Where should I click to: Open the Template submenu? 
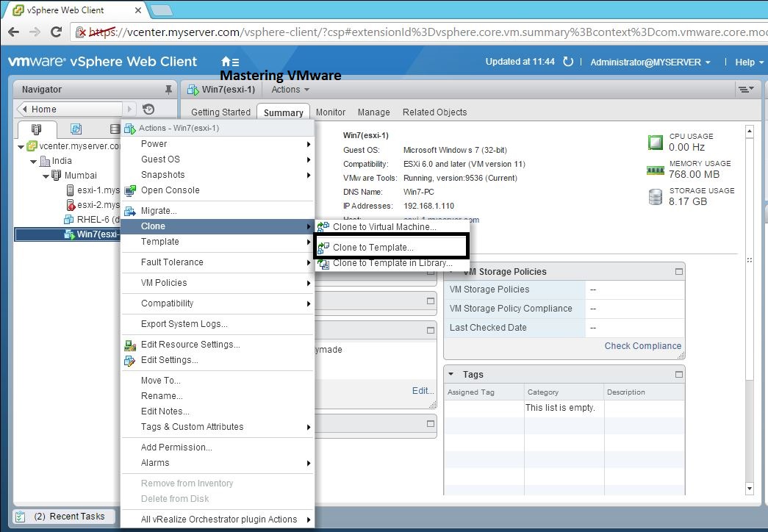click(218, 242)
